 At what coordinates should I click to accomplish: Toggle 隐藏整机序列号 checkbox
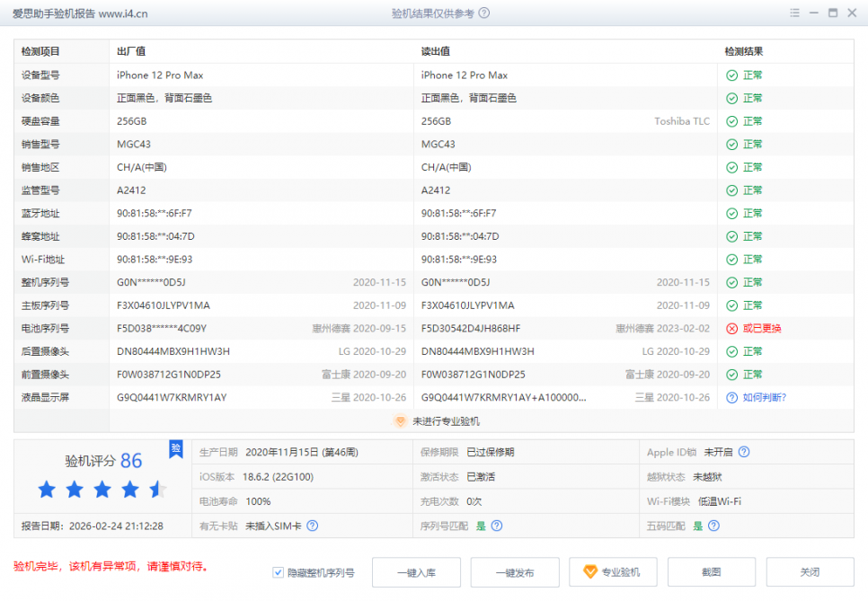pos(279,572)
